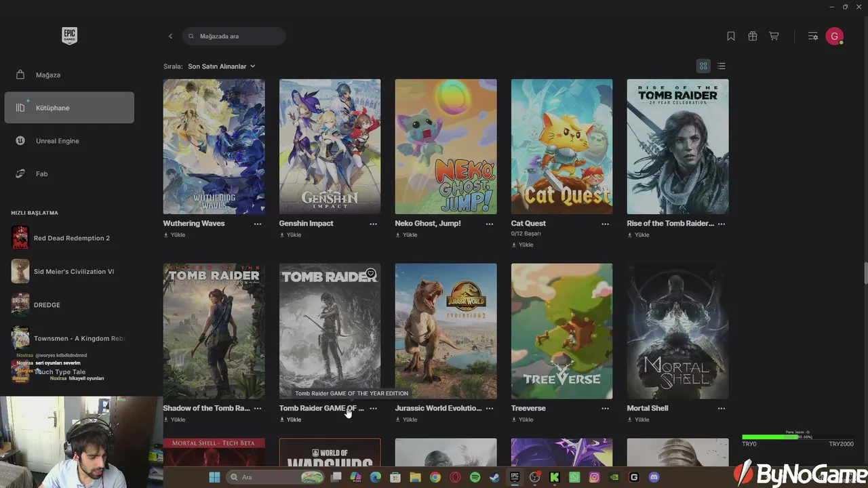Click the 0/12 Başarı achievements text

tap(526, 234)
